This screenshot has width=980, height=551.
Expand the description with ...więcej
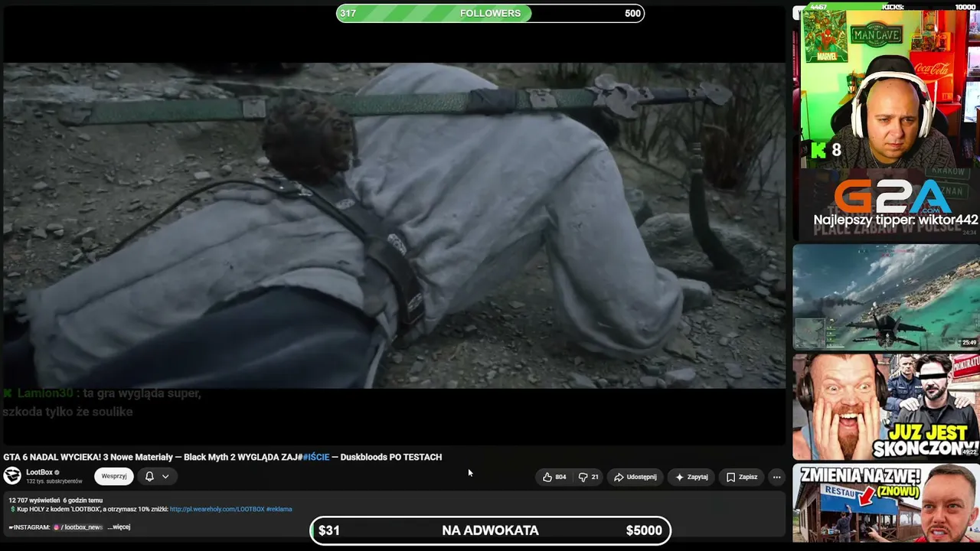pyautogui.click(x=119, y=527)
